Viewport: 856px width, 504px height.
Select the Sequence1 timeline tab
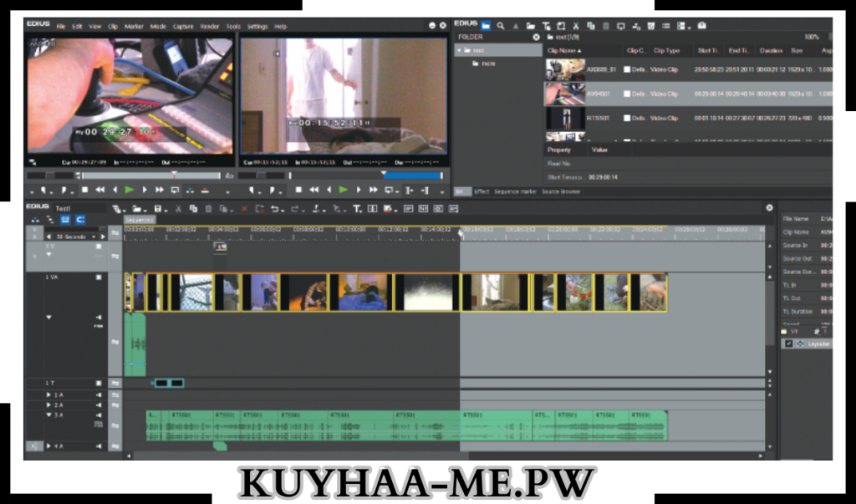140,220
